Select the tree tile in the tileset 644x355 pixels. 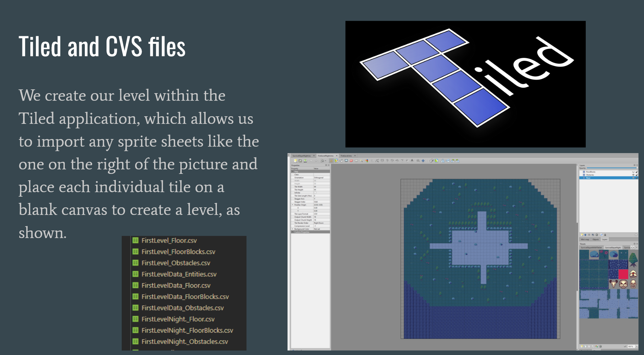tap(633, 259)
